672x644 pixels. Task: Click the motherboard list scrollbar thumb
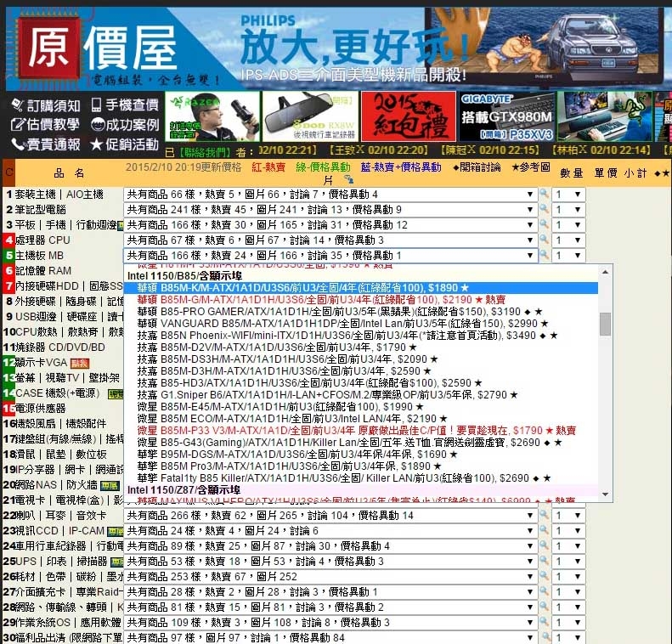point(605,324)
